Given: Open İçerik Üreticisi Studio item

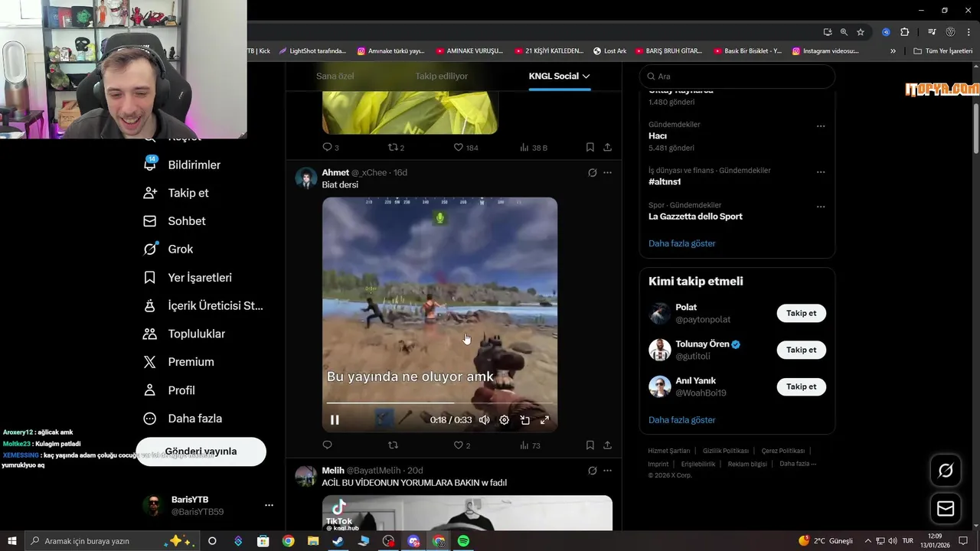Looking at the screenshot, I should pyautogui.click(x=204, y=305).
